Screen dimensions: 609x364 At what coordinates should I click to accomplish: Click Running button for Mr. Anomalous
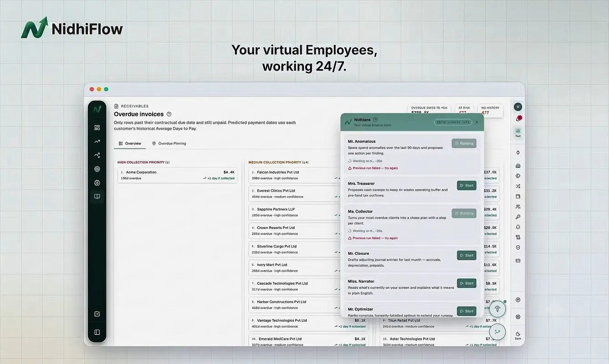coord(464,143)
